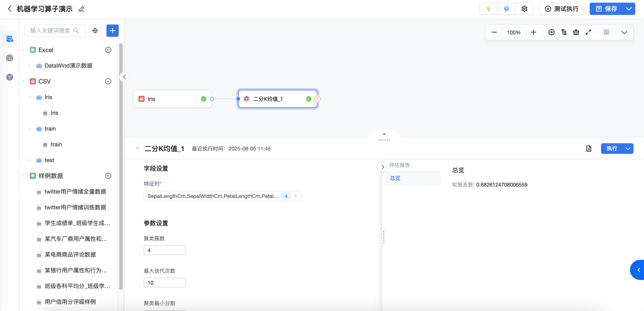Remove CSV group with minus icon
This screenshot has height=311, width=644.
(x=108, y=81)
